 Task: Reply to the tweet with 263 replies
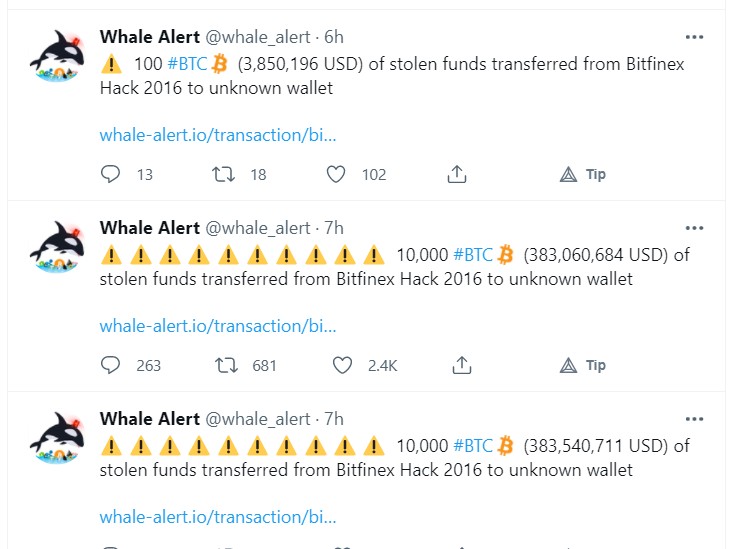[111, 365]
